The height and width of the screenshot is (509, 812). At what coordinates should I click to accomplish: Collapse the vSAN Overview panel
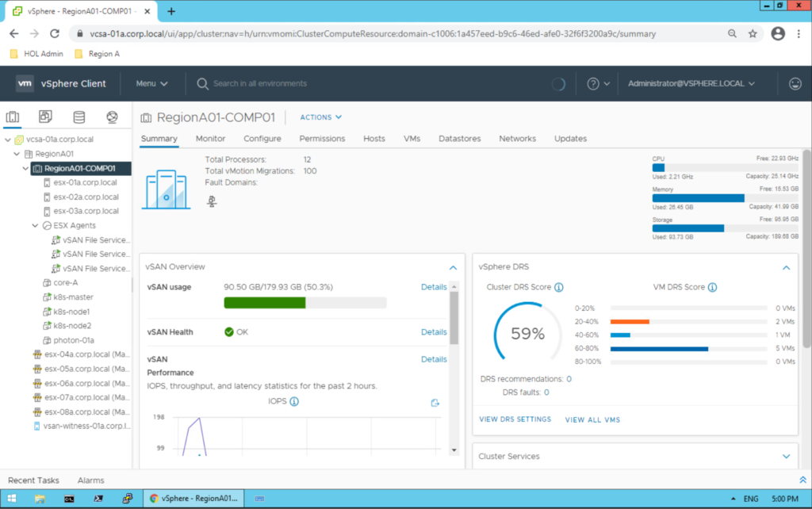click(453, 267)
